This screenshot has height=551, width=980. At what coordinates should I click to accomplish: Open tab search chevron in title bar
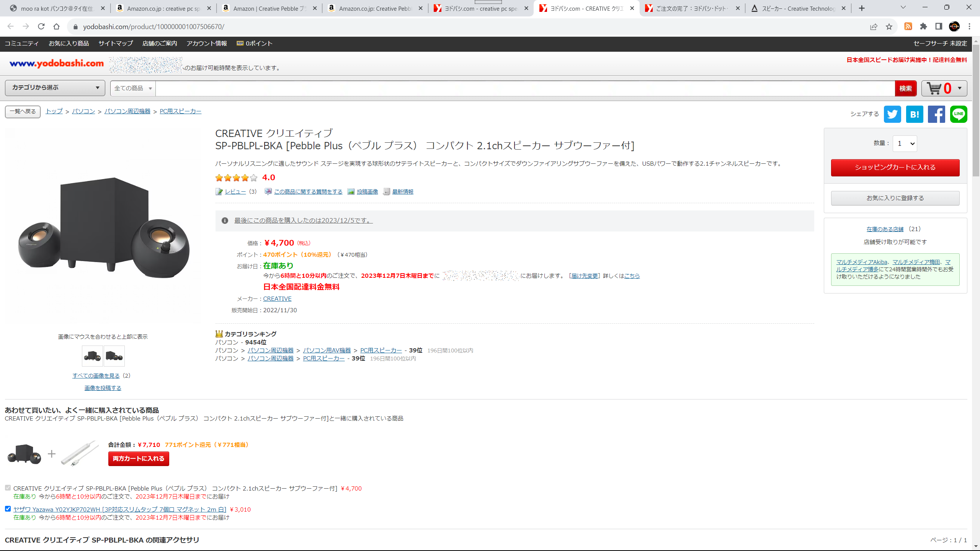[x=903, y=7]
